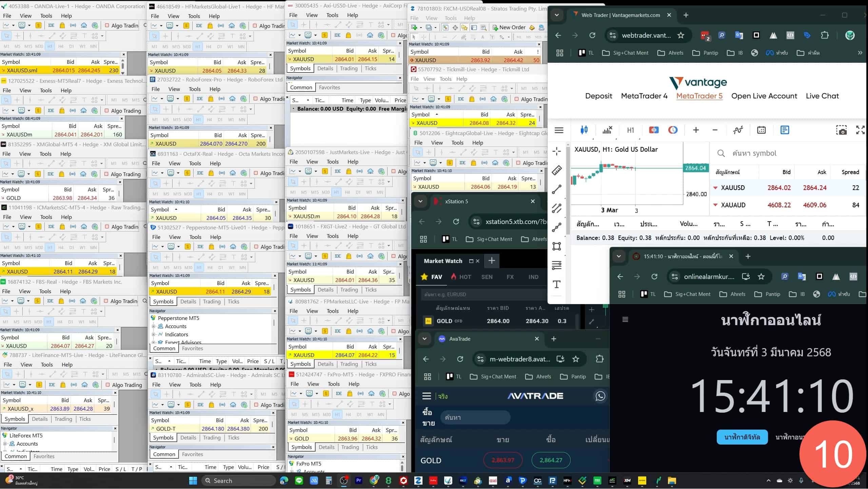Click the Vantage drawing tools sidebar scrollbar
This screenshot has width=868, height=489.
[568, 190]
